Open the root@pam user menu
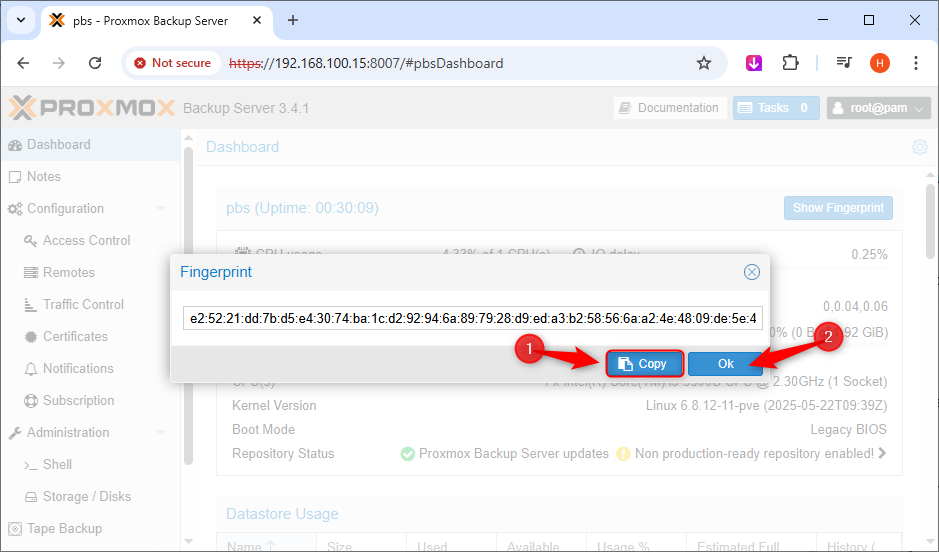 point(878,108)
